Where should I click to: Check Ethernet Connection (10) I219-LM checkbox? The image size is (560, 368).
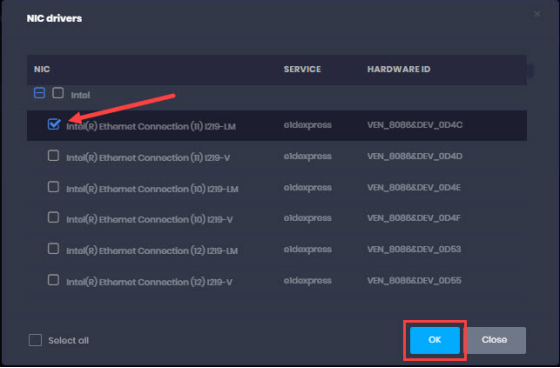54,187
